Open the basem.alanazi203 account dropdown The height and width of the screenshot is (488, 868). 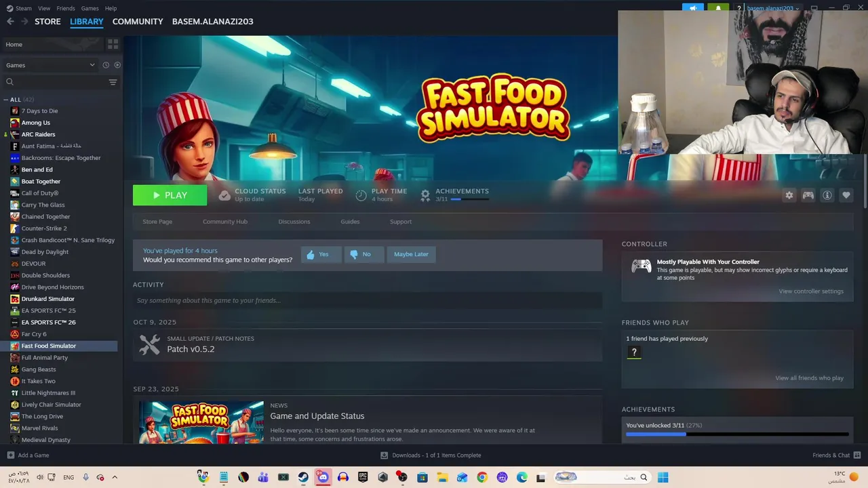click(772, 8)
